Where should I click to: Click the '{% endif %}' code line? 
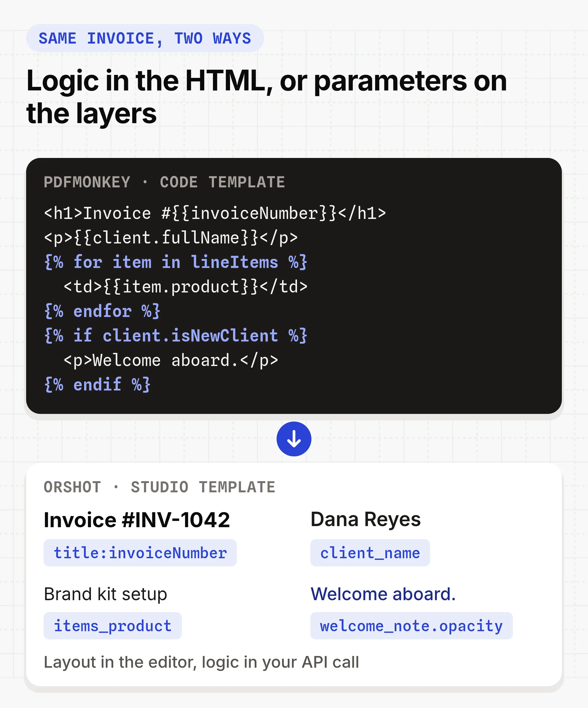pyautogui.click(x=97, y=385)
